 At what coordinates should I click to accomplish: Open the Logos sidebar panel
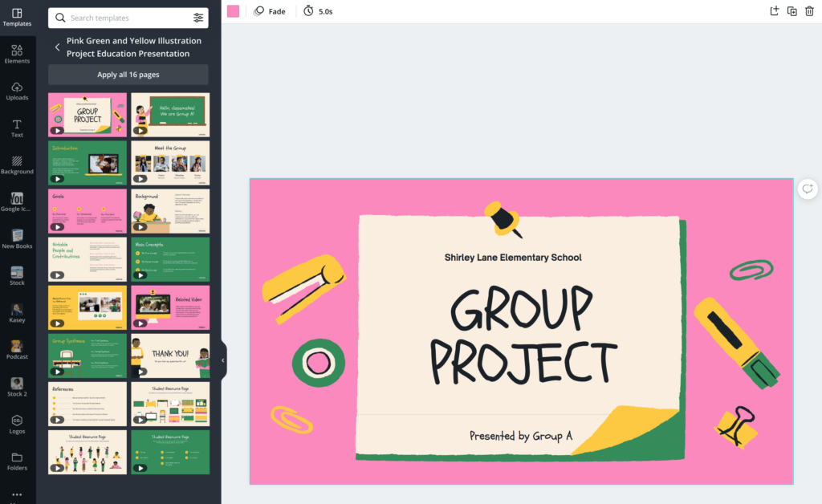tap(17, 425)
